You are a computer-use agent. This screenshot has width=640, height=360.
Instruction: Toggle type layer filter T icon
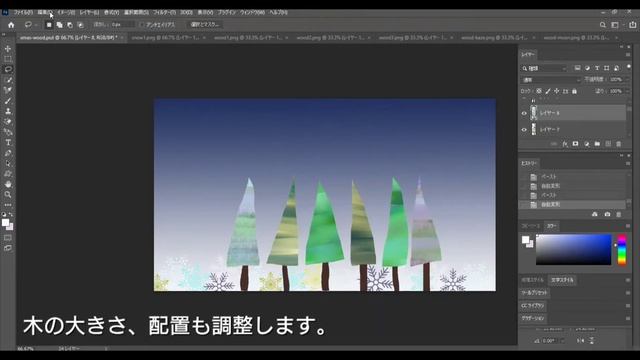[597, 68]
